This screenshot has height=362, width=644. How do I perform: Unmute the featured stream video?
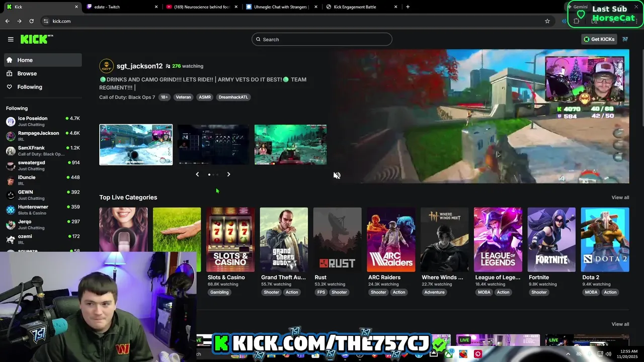337,175
